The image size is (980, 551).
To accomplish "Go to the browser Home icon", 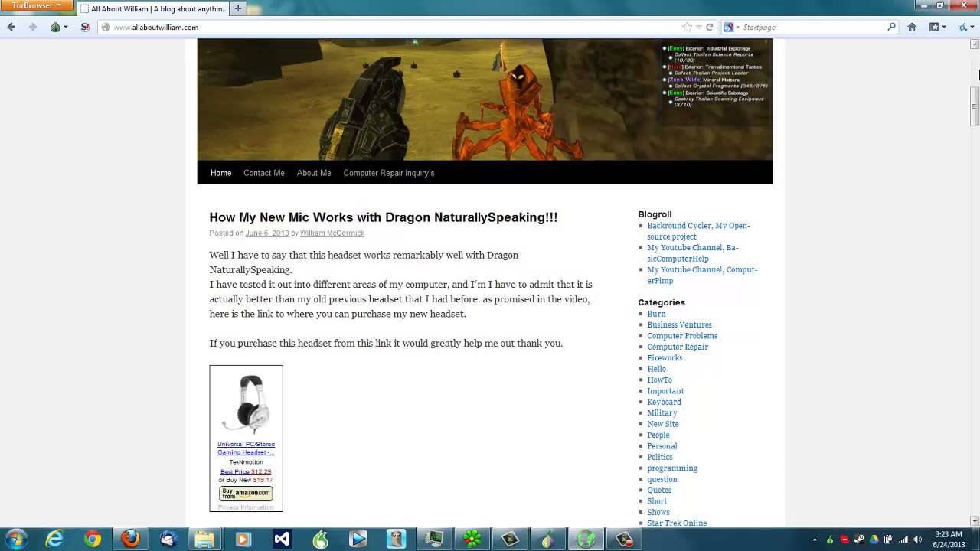I will pos(912,27).
